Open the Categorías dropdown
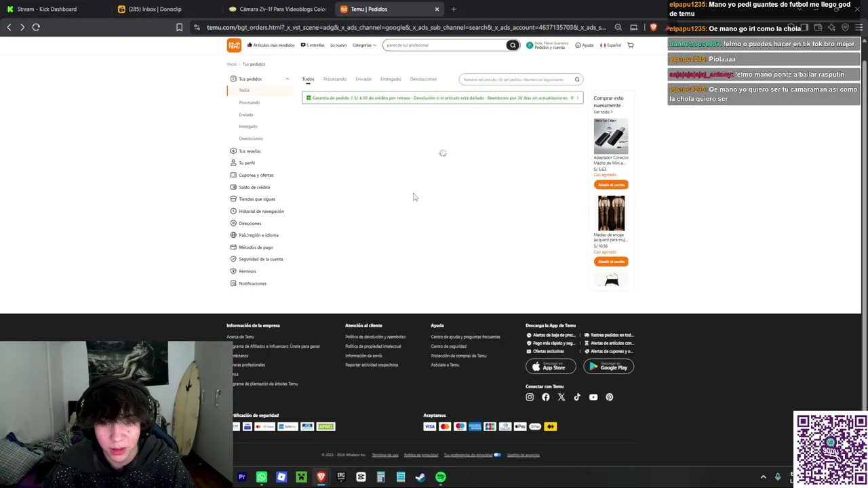 tap(364, 45)
